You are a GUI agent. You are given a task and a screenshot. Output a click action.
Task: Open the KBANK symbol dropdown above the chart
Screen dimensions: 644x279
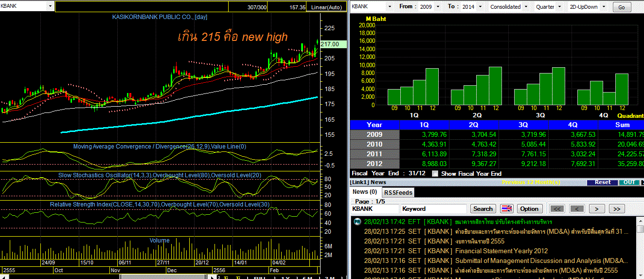click(x=51, y=7)
